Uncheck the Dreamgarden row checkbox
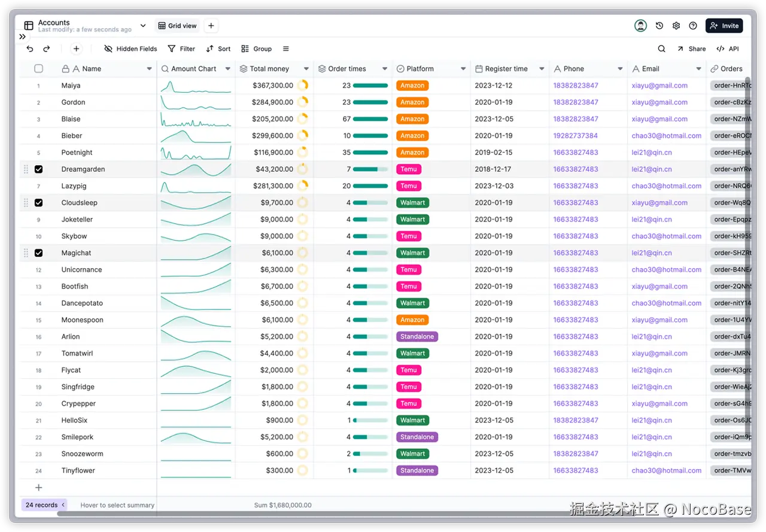 (x=39, y=169)
